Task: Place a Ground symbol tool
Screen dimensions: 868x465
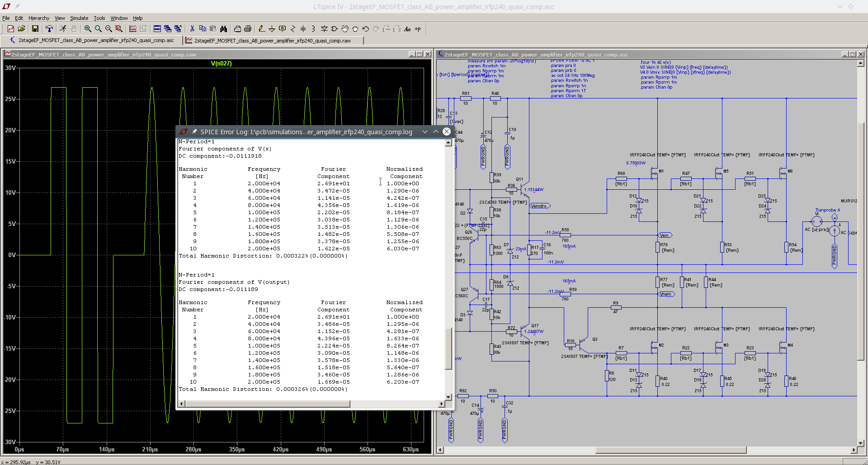Action: pyautogui.click(x=272, y=29)
